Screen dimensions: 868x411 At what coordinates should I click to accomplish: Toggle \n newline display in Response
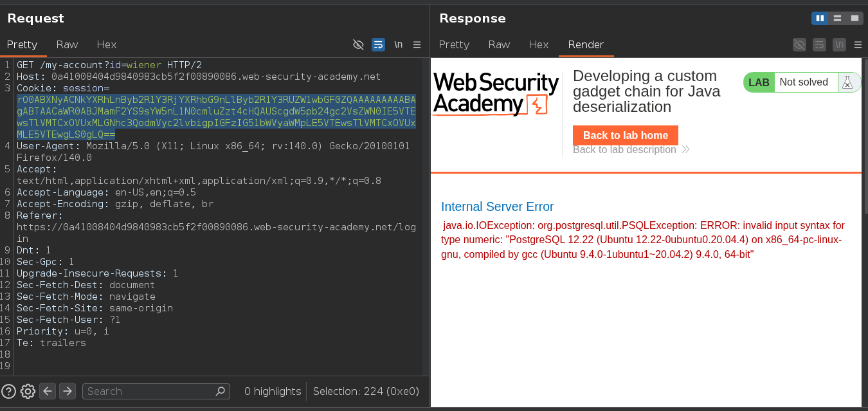(x=839, y=44)
